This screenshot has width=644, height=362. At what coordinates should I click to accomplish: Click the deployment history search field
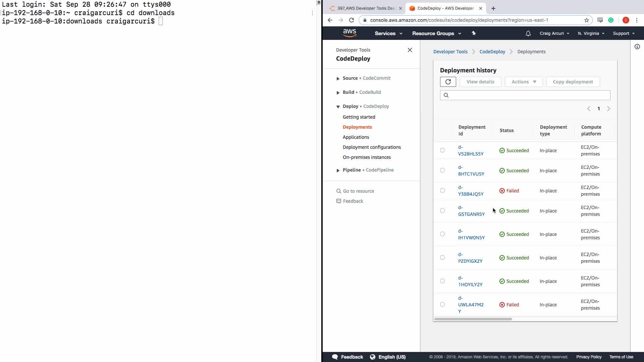pos(528,95)
